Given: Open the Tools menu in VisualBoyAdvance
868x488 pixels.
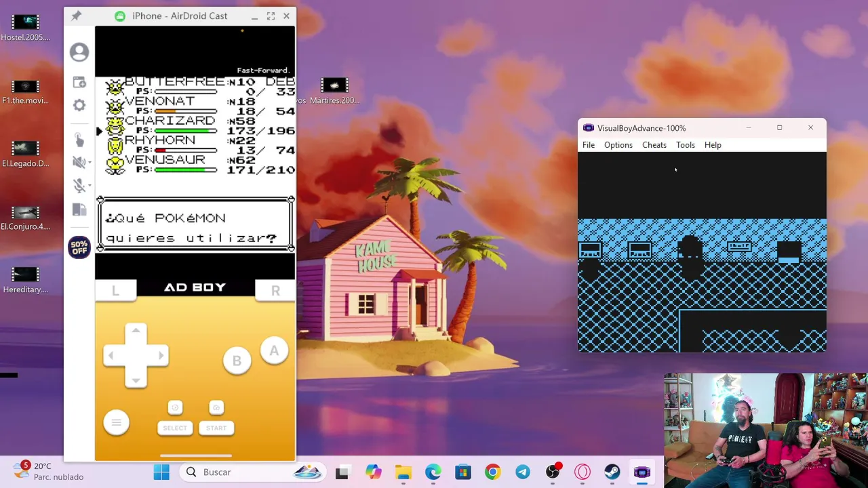Looking at the screenshot, I should [686, 145].
